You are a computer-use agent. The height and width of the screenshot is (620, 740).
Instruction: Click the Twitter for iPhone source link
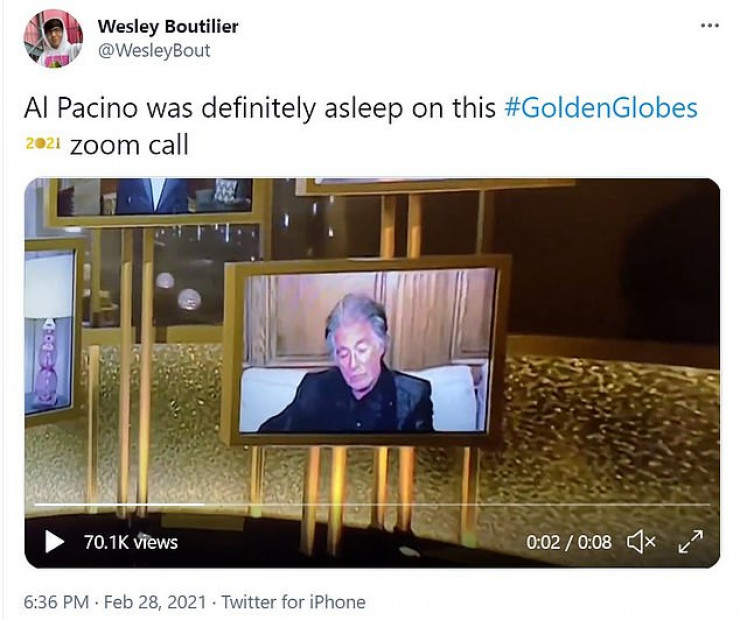[x=293, y=602]
